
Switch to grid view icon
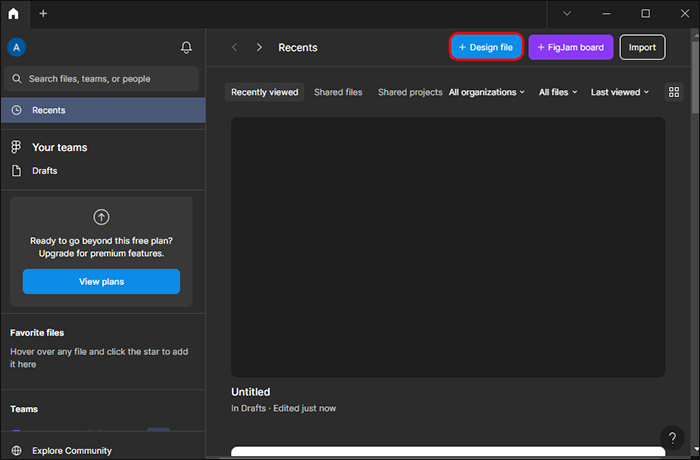pos(674,92)
